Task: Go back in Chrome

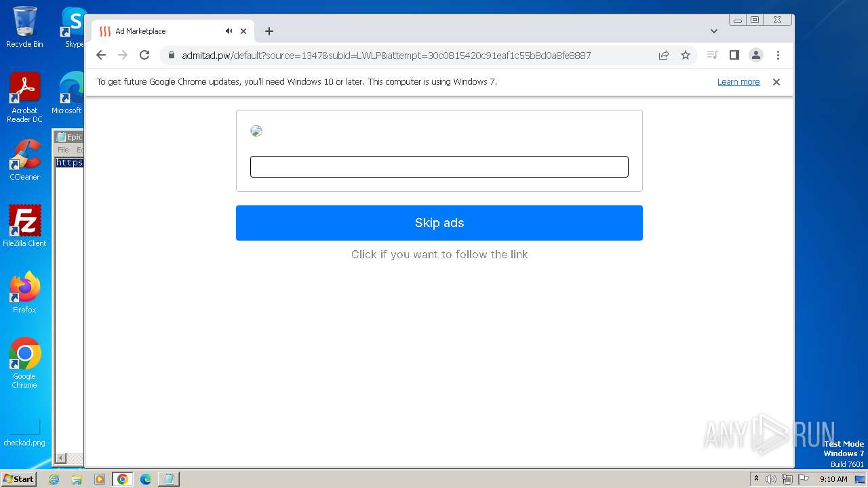Action: coord(101,55)
